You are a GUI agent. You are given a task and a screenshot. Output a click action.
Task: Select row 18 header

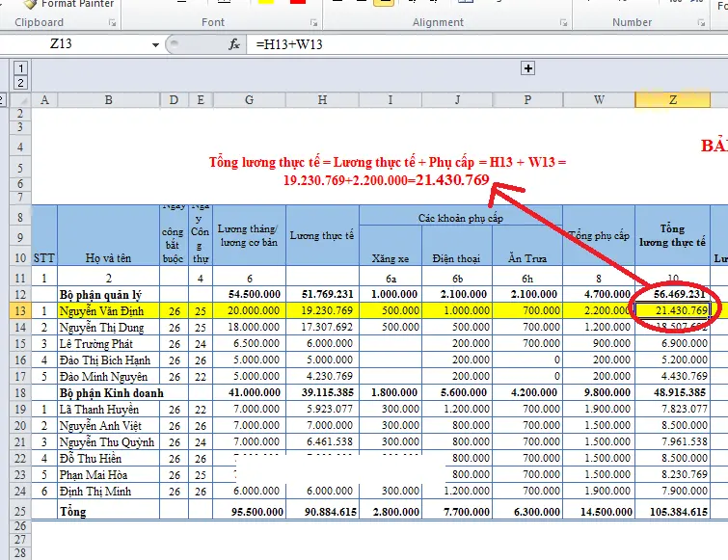pyautogui.click(x=20, y=393)
